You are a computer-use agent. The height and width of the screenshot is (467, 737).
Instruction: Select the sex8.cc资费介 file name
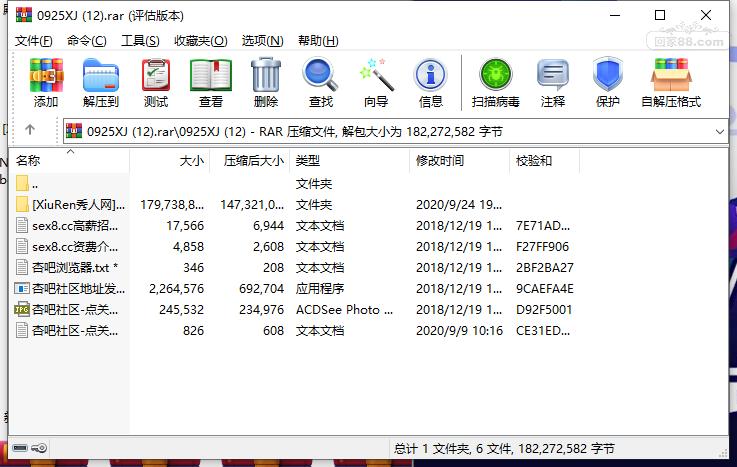tap(75, 247)
